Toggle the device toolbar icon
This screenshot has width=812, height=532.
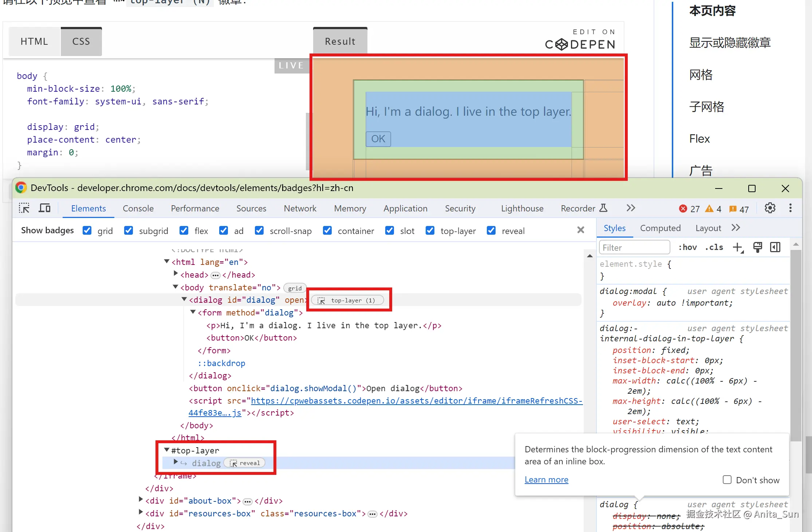44,208
